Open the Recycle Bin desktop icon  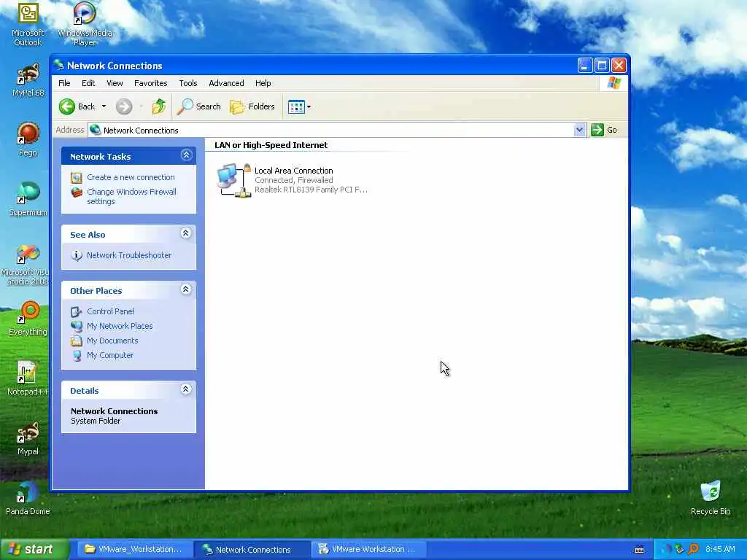(711, 499)
